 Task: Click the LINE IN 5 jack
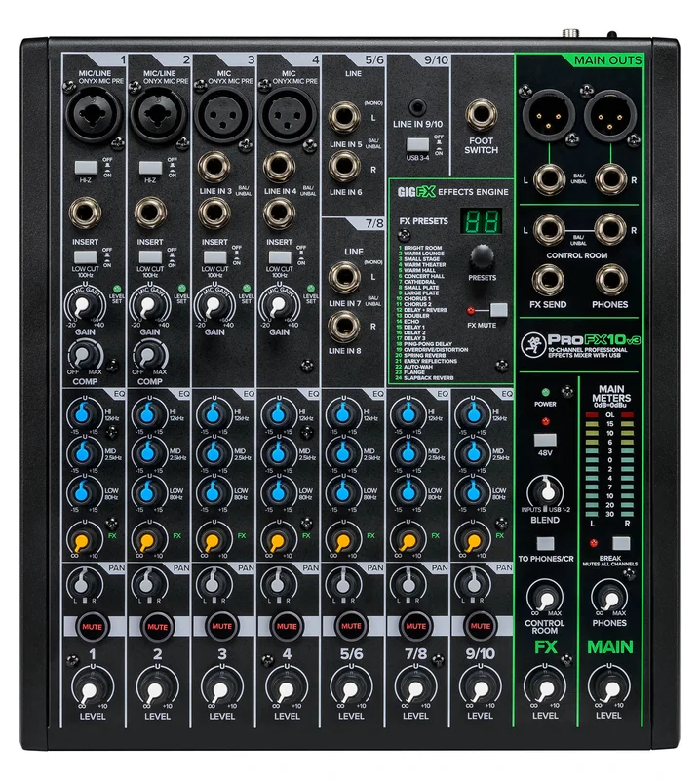(x=344, y=117)
